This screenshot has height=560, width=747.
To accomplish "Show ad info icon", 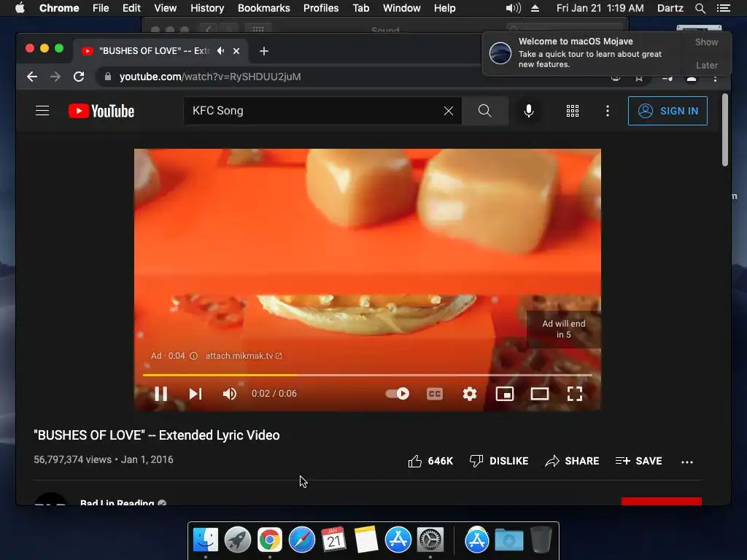I will point(193,356).
